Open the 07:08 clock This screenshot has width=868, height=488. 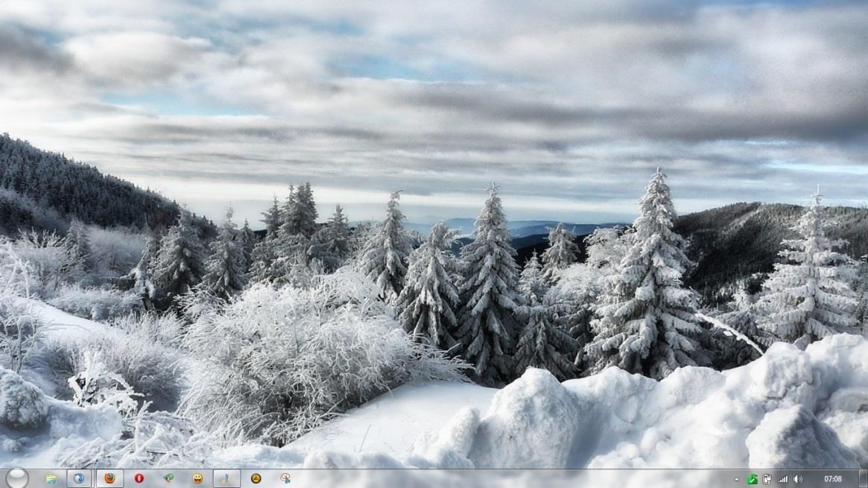point(832,479)
